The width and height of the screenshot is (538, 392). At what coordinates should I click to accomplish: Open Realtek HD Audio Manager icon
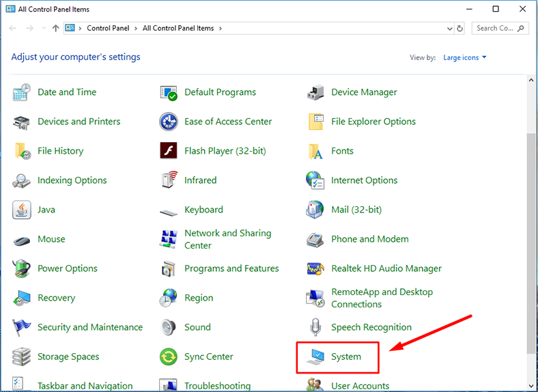click(315, 269)
